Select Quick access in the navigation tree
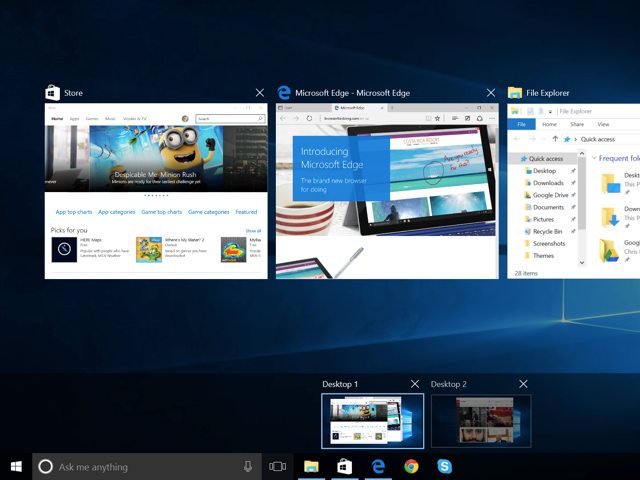 coord(543,158)
